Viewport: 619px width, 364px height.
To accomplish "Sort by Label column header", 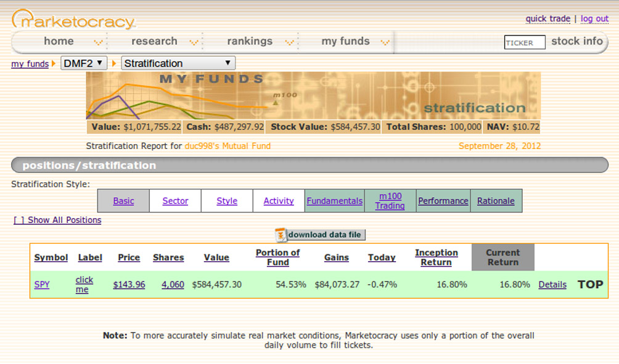I will pos(90,257).
